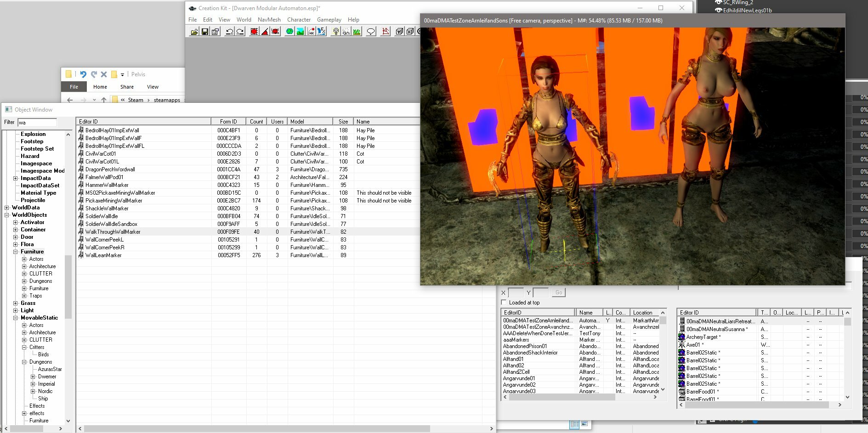The height and width of the screenshot is (433, 868).
Task: Click the red navmesh editing icon
Action: [386, 31]
